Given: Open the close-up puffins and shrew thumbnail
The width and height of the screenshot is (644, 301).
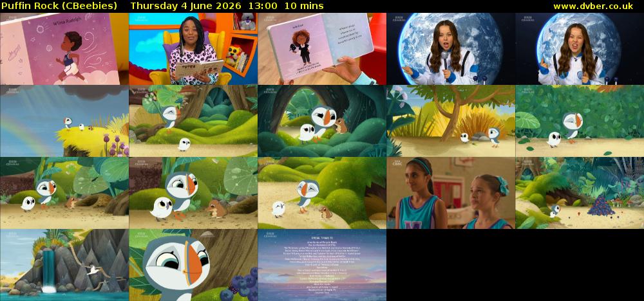Looking at the screenshot, I should point(193,193).
